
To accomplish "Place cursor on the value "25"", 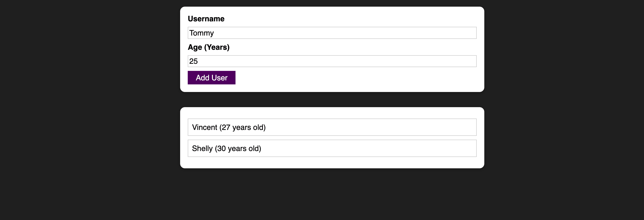I will [x=193, y=61].
